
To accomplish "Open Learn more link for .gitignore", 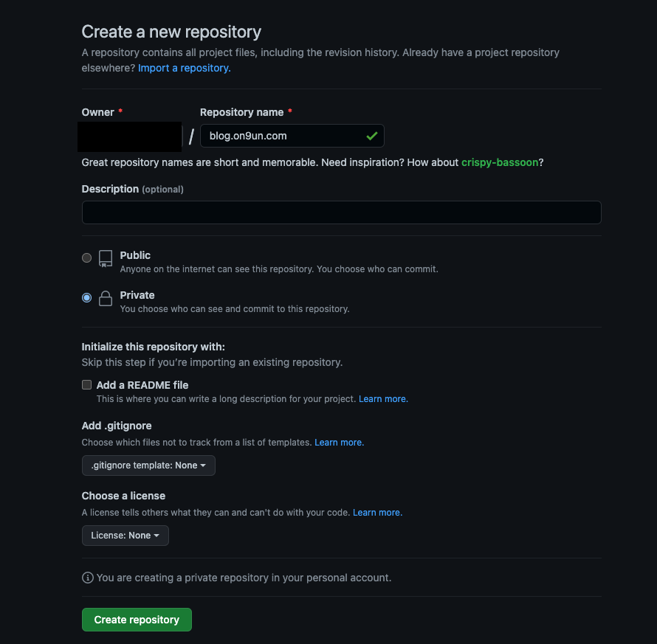I will (x=339, y=443).
